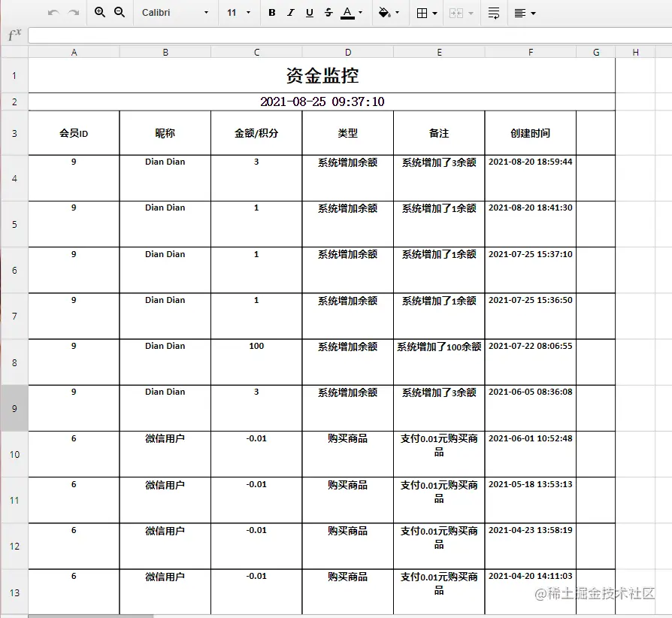Select row 1 header
This screenshot has width=672, height=618.
coord(14,75)
